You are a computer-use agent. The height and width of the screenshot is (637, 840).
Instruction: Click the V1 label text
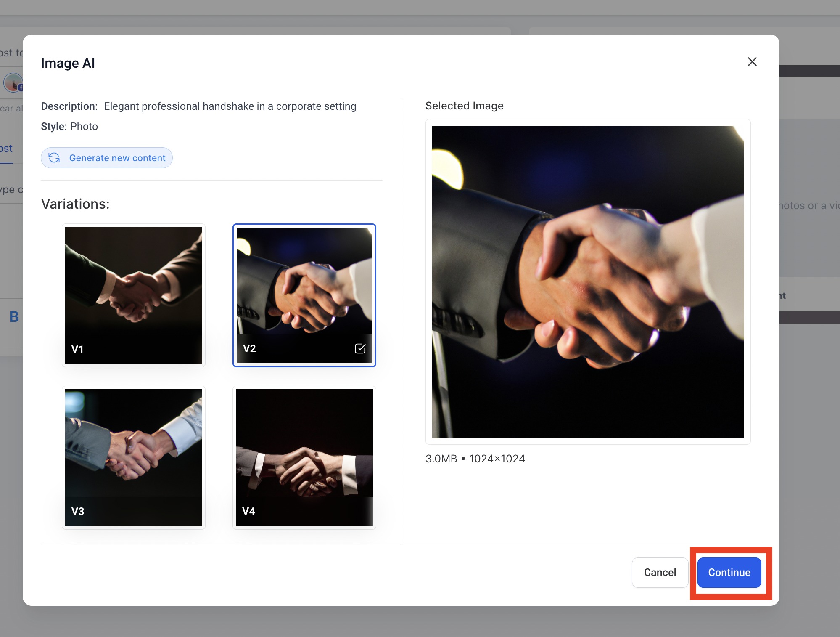[x=77, y=349]
